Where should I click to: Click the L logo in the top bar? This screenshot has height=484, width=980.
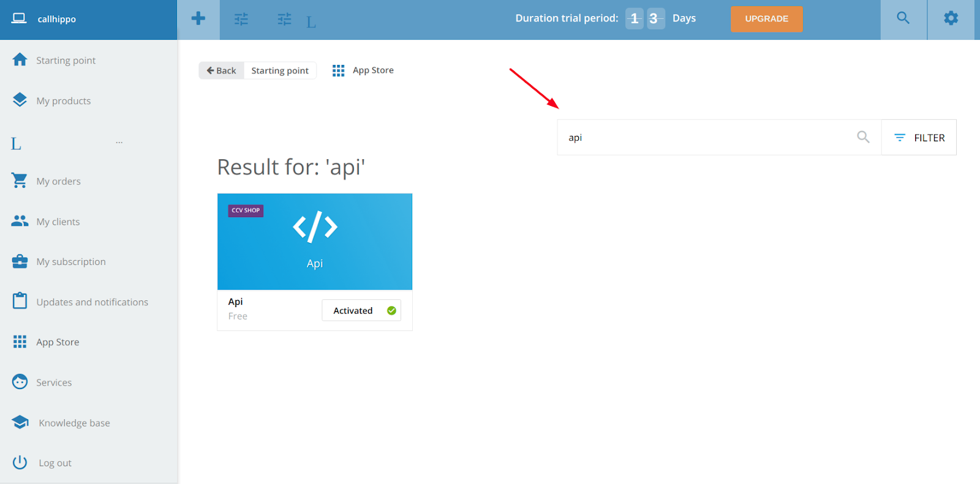(x=311, y=23)
